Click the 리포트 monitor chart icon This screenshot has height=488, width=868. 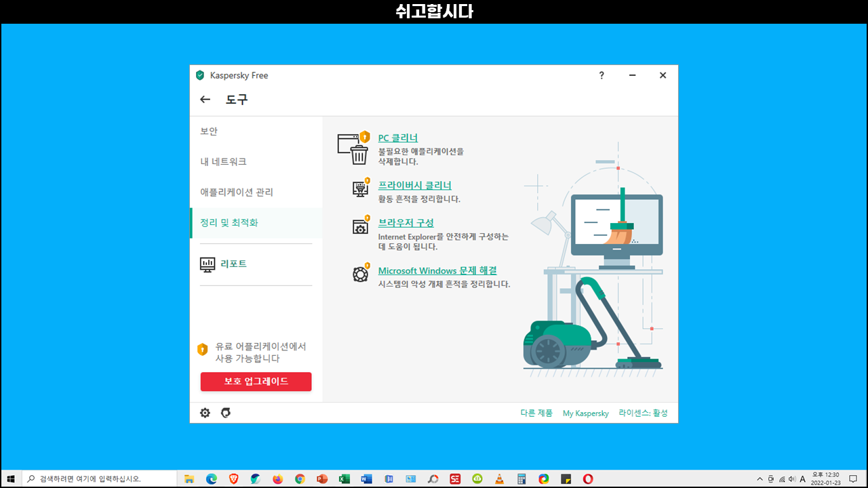208,264
